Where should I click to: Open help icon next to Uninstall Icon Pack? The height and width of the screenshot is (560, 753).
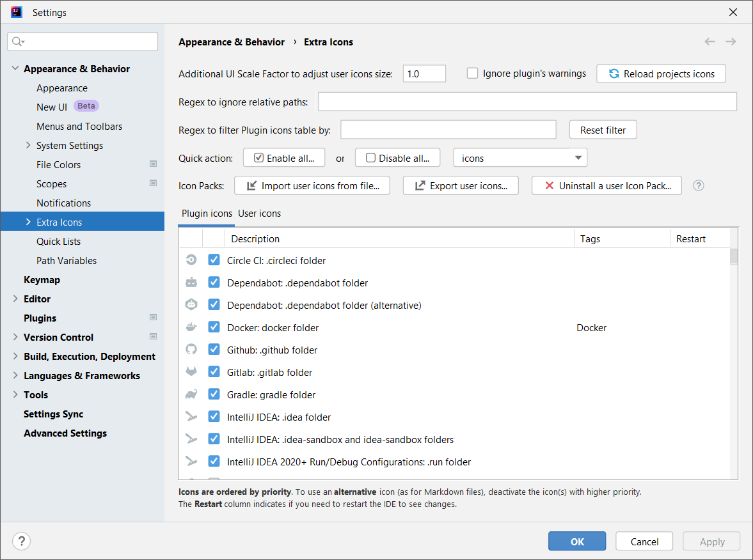pyautogui.click(x=699, y=185)
